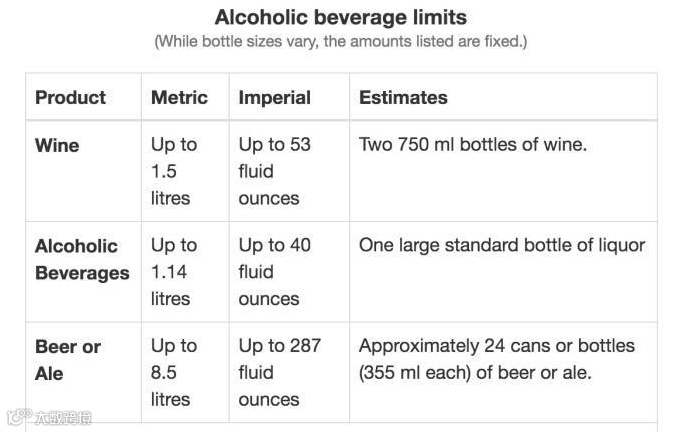Click the 'Up to 1.14 litres' cell
Screen dimensions: 696x432
click(174, 272)
